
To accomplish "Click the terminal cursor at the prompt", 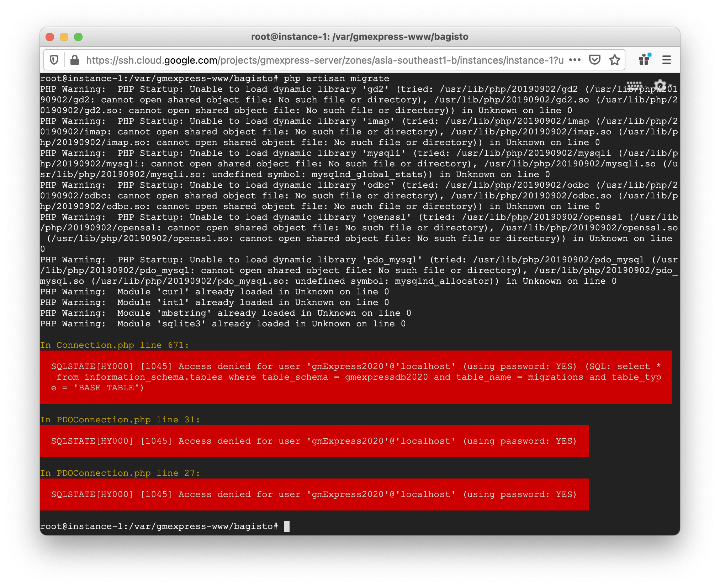I will tap(287, 526).
